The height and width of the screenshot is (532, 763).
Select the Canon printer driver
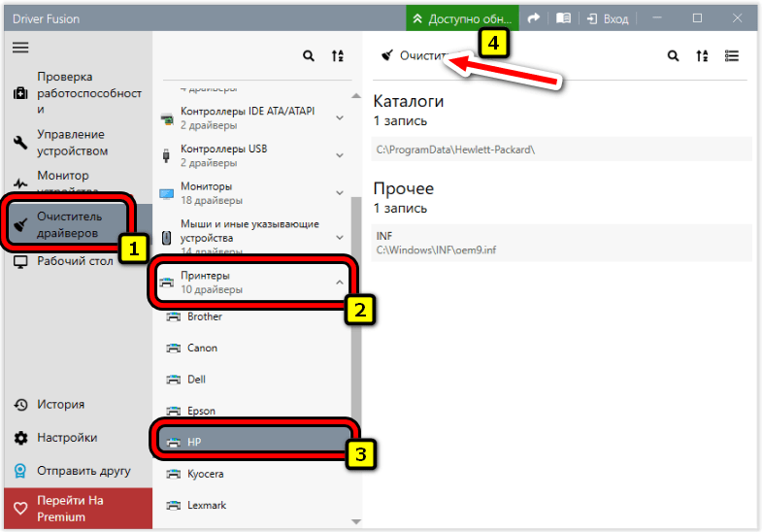202,348
